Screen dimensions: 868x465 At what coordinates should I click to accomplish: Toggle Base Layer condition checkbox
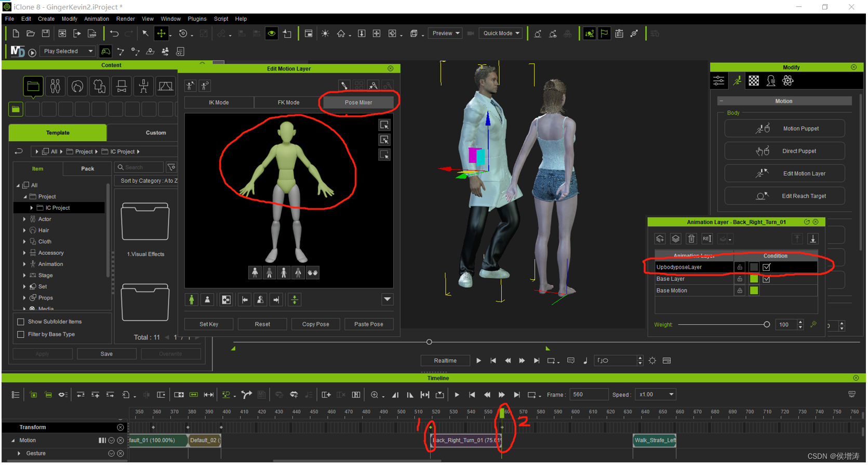pos(767,279)
